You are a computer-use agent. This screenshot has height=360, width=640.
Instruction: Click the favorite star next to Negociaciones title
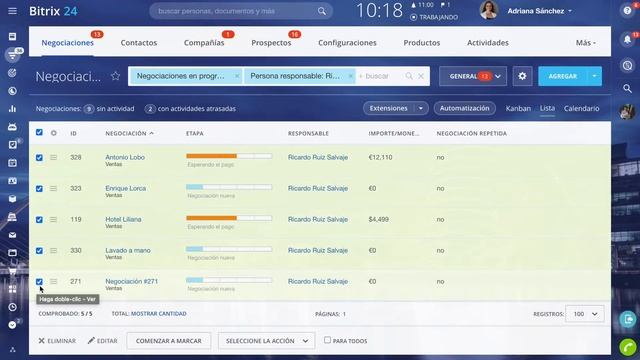(x=116, y=76)
